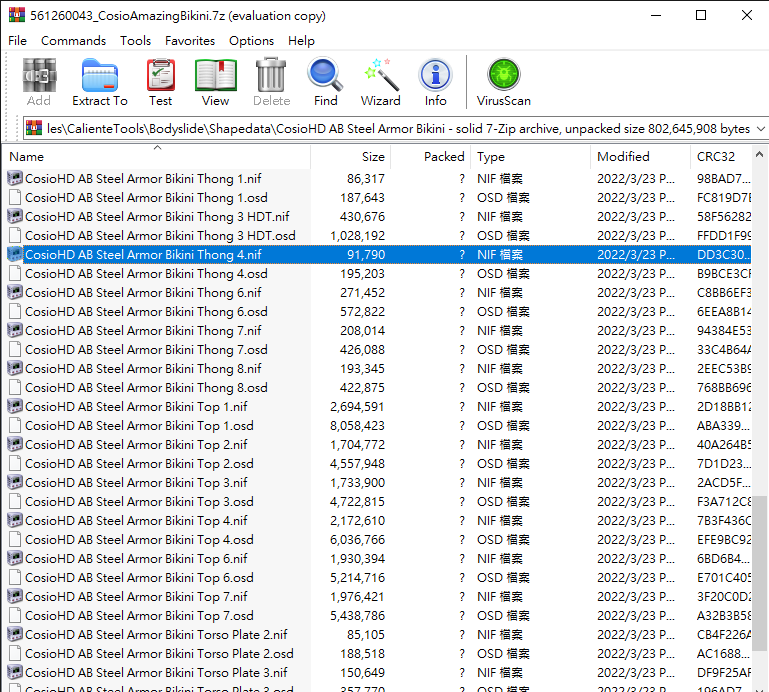
Task: Select CosioHD AB Steel Armor Bikini Top 3.osd
Action: [x=139, y=501]
